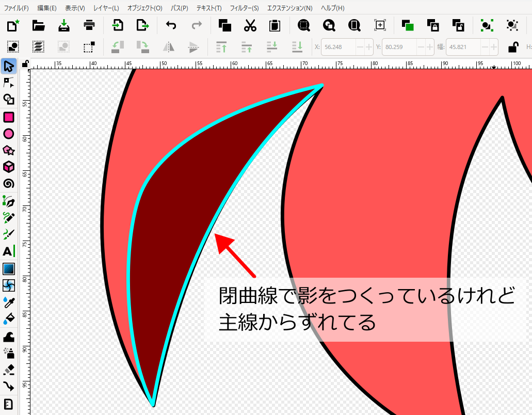Open the オブジェクト(O) menu
Image resolution: width=532 pixels, height=415 pixels.
coord(145,8)
